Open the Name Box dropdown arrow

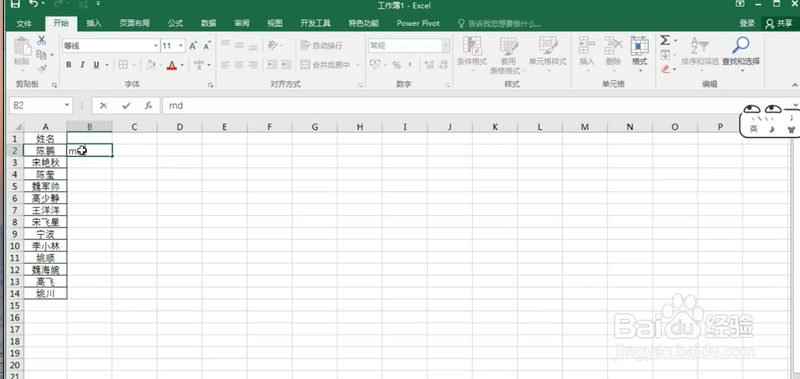[67, 106]
